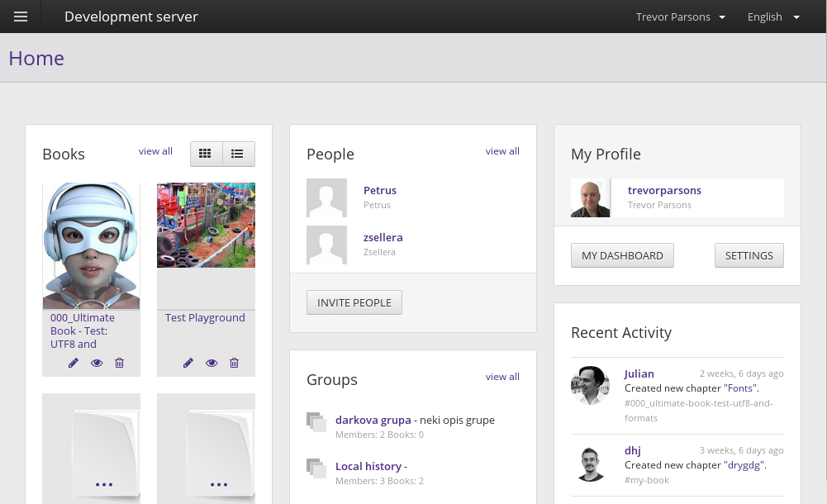Image resolution: width=827 pixels, height=504 pixels.
Task: View the 000_Ultimate Book via eye icon
Action: pyautogui.click(x=97, y=363)
